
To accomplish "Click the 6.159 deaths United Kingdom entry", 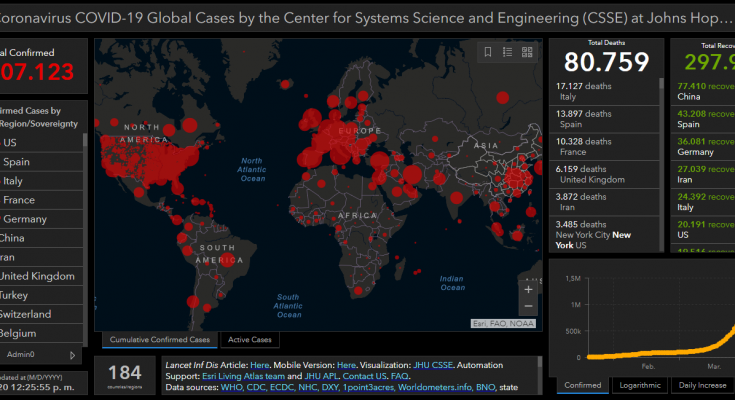I will (604, 174).
